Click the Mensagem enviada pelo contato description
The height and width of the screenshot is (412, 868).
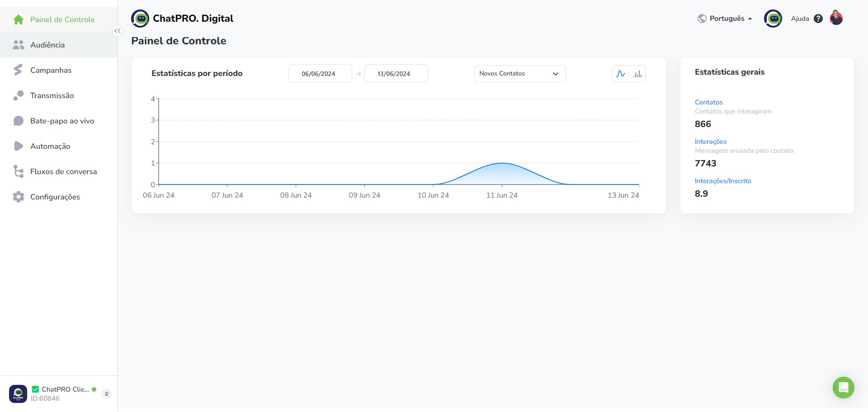click(744, 151)
